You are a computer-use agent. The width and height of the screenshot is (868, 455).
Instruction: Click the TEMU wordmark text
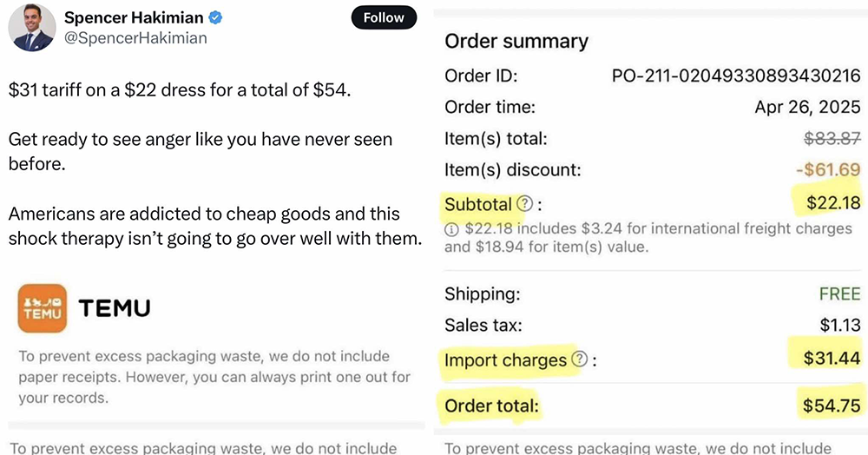pos(115,308)
